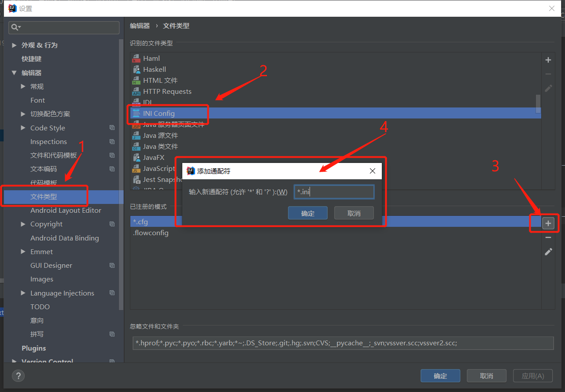Confirm wildcard with 确定 in dialog
The image size is (565, 392).
(307, 213)
